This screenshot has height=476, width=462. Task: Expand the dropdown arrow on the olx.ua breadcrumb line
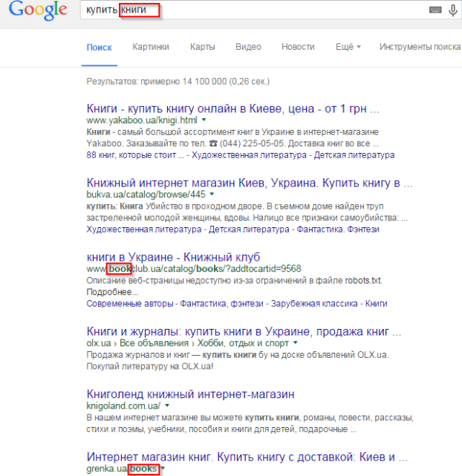(x=296, y=343)
